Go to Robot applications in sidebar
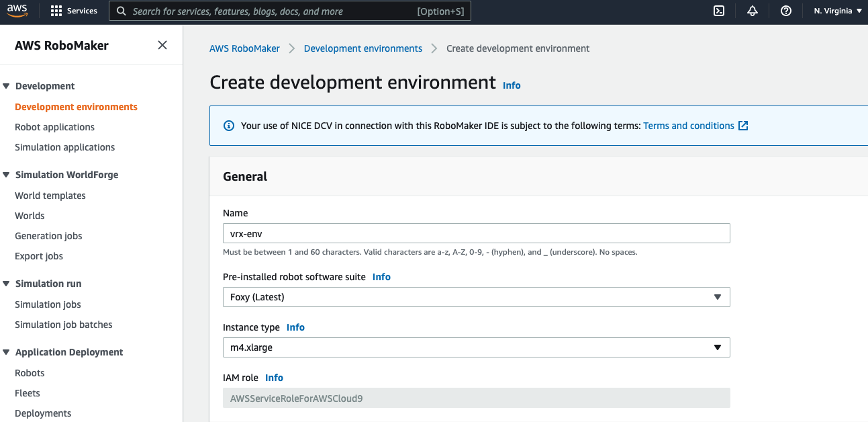The width and height of the screenshot is (868, 422). [54, 127]
